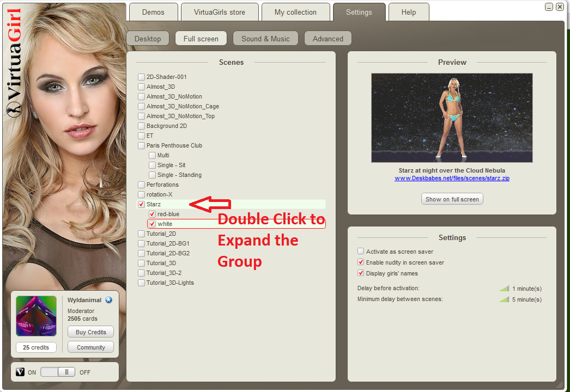Viewport: 570px width, 392px height.
Task: Enable the Tutorial_2D-BG2 checkbox
Action: (x=141, y=254)
